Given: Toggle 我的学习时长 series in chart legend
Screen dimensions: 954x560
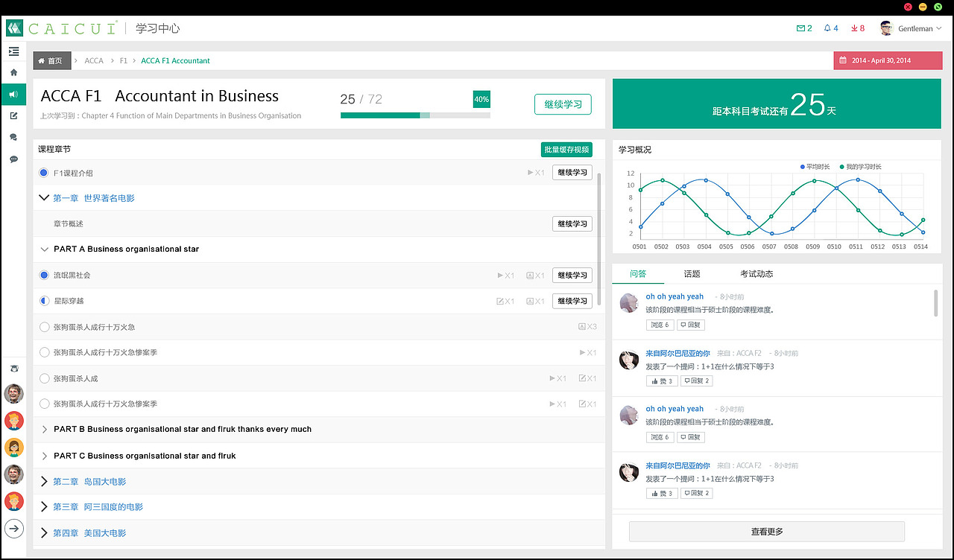Looking at the screenshot, I should click(x=861, y=167).
